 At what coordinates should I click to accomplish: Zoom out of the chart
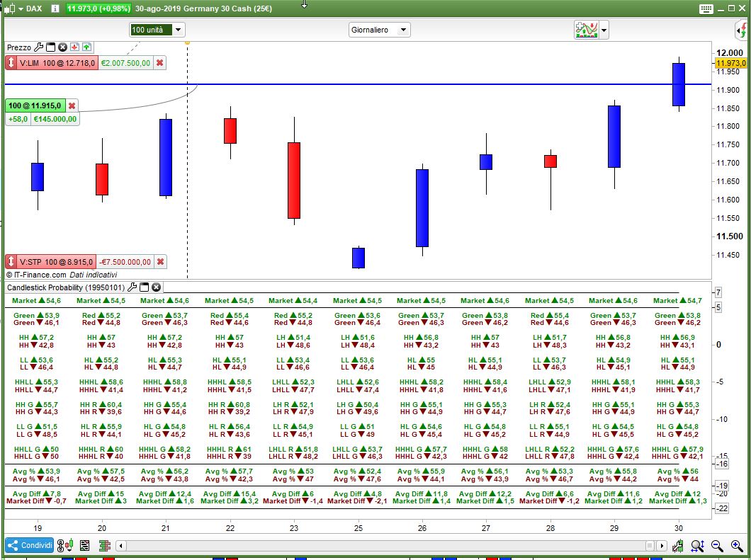[717, 546]
